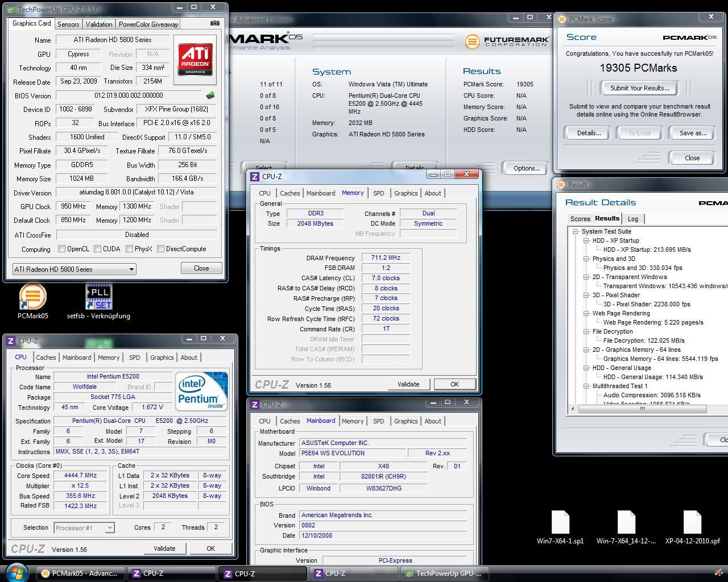Select the Audio Compression: 3096.518 KB/s row
The height and width of the screenshot is (582, 728).
652,395
